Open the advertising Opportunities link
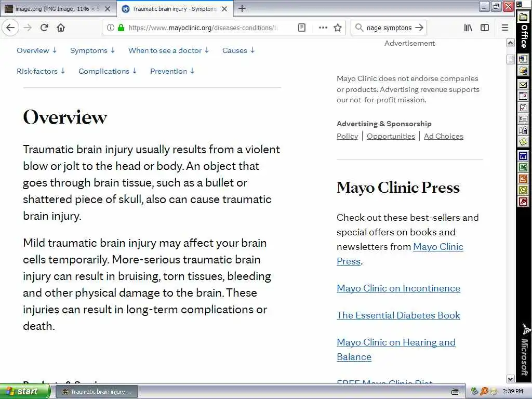532x399 pixels. (391, 136)
